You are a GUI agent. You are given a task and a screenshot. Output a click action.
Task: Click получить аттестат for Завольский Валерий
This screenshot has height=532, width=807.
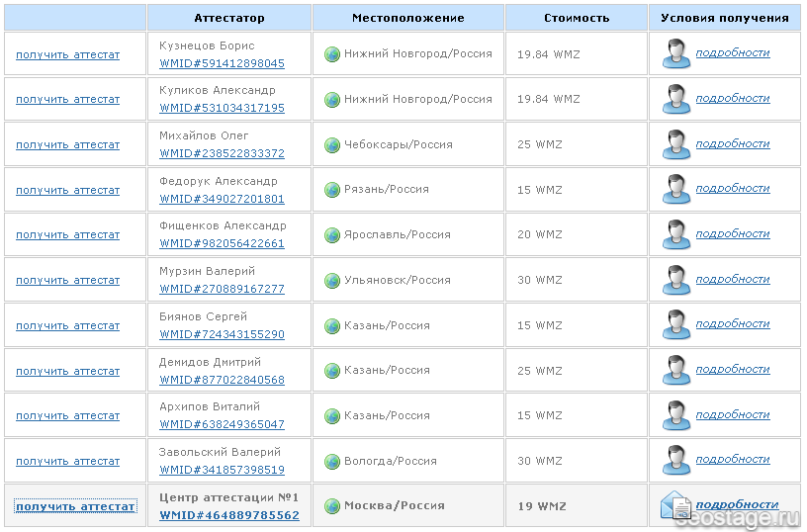[68, 461]
